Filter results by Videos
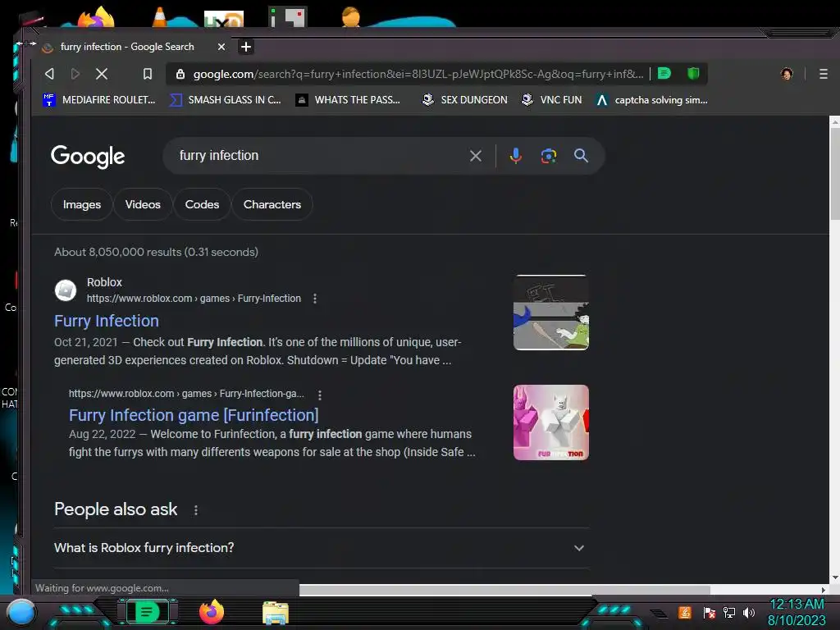This screenshot has width=840, height=630. pyautogui.click(x=143, y=204)
